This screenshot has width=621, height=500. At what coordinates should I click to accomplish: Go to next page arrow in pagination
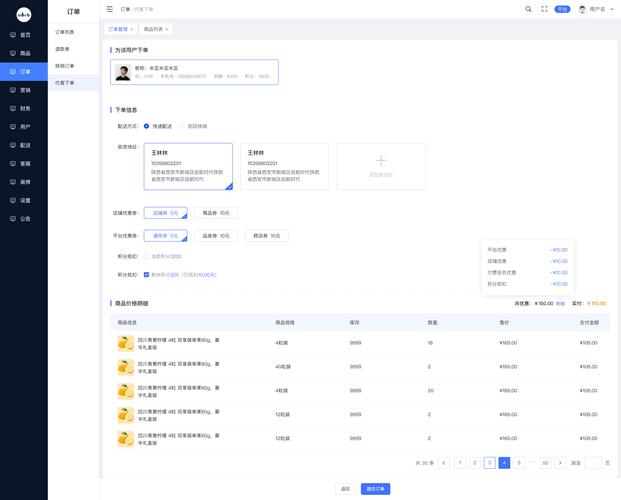coord(560,463)
